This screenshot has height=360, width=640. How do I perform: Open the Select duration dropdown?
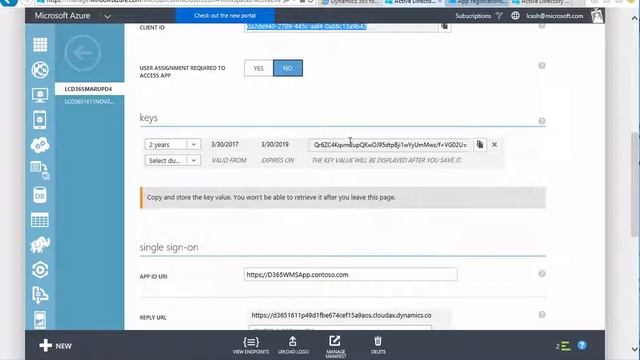pyautogui.click(x=173, y=160)
